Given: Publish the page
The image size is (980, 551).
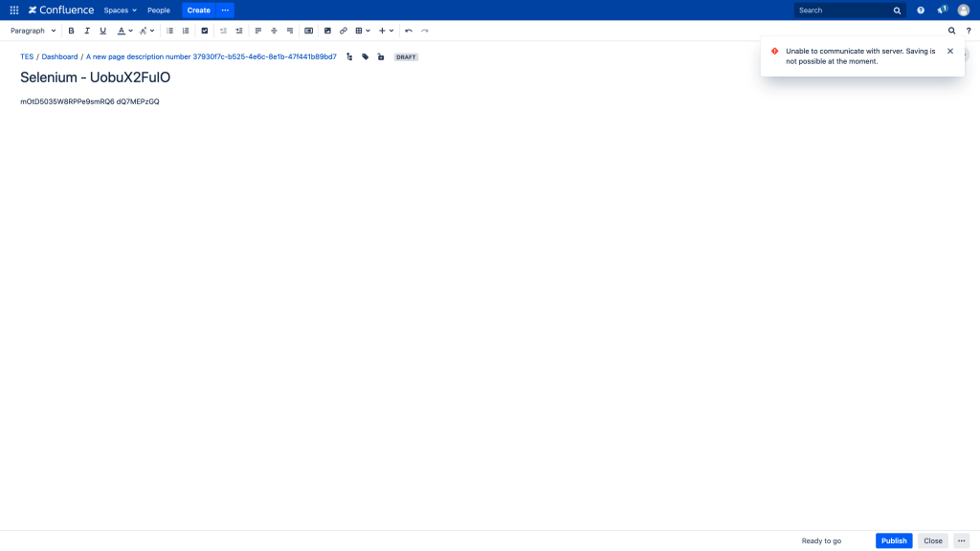Looking at the screenshot, I should [894, 541].
